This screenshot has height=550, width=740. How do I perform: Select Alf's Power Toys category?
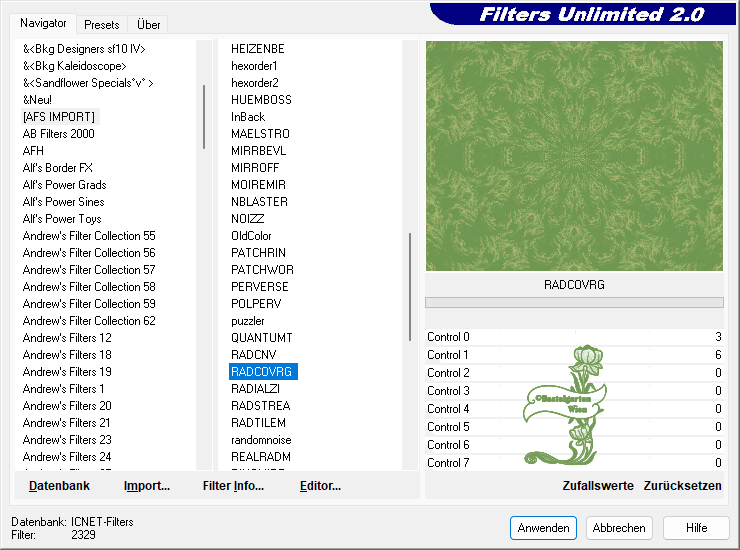(x=62, y=219)
